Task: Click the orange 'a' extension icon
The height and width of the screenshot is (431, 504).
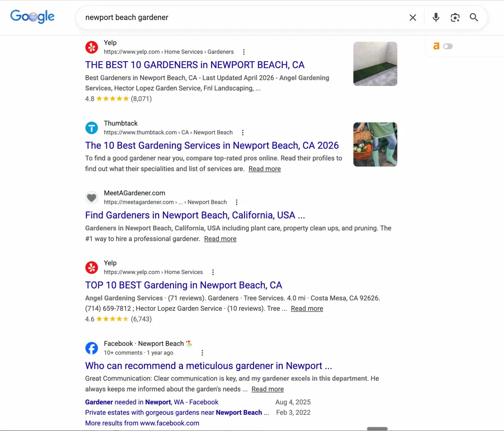Action: pyautogui.click(x=436, y=46)
